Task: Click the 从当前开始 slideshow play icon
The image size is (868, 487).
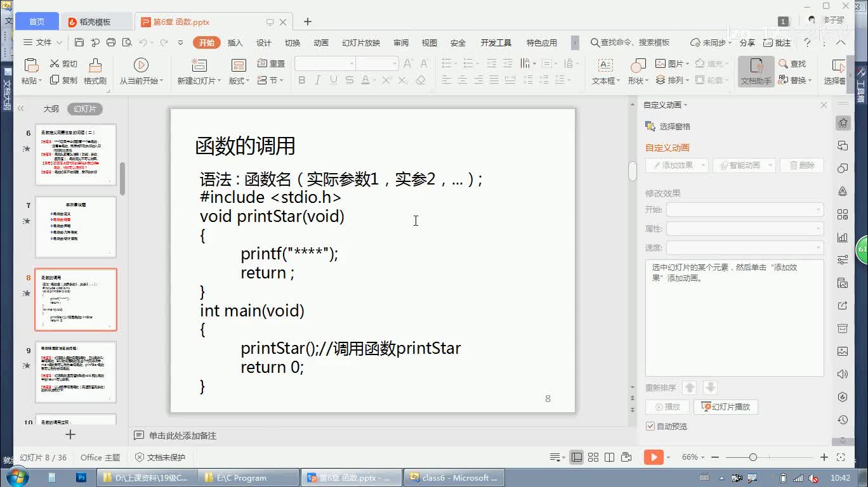Action: [x=141, y=65]
